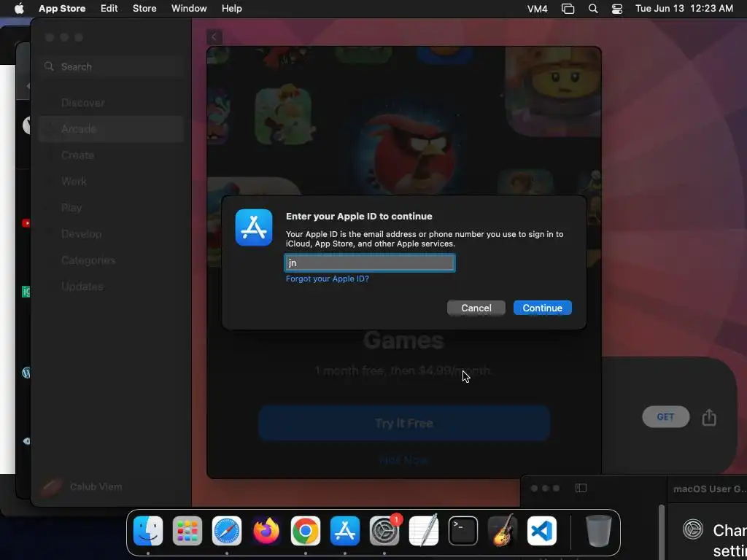Select Categories in the sidebar
Screen dimensions: 747x560
pos(112,260)
